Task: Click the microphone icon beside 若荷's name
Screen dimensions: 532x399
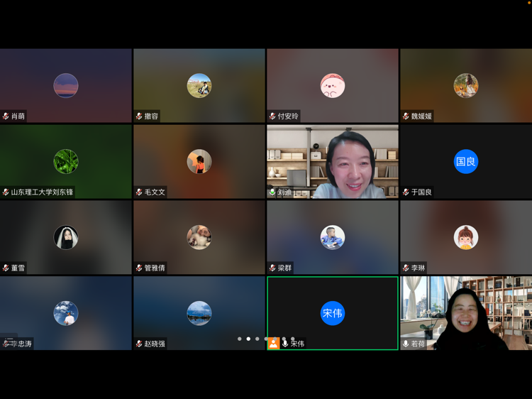Action: 406,344
